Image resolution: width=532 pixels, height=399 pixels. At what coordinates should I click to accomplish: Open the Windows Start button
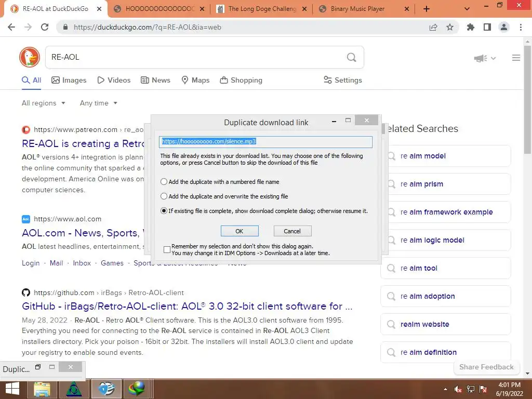12,389
